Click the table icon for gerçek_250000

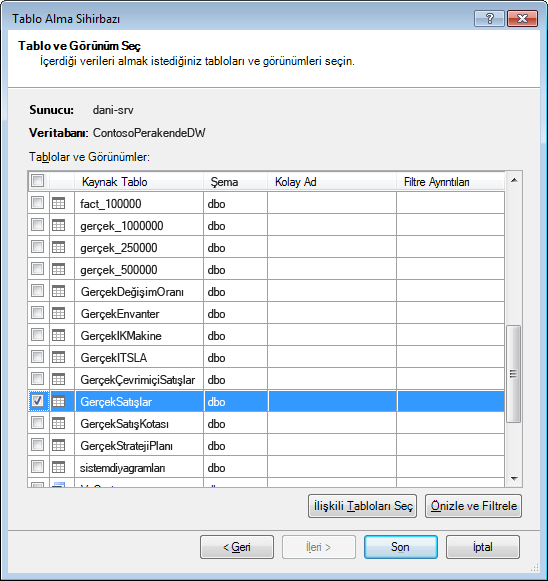coord(58,247)
